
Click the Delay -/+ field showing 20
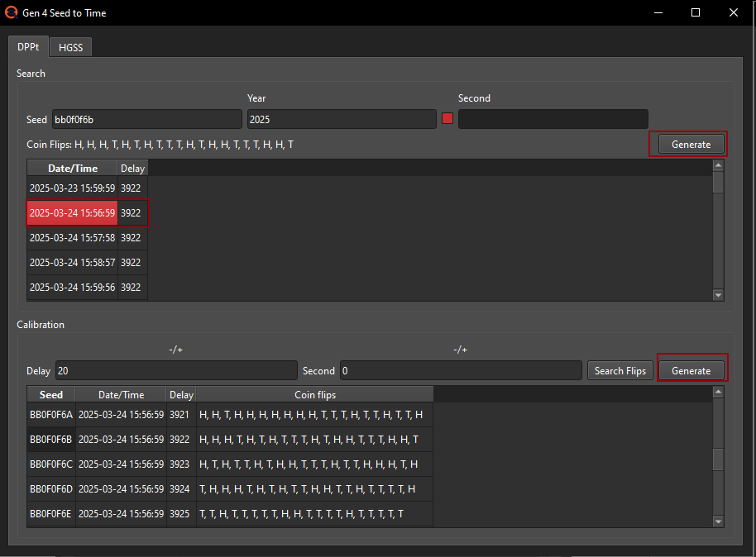tap(176, 370)
